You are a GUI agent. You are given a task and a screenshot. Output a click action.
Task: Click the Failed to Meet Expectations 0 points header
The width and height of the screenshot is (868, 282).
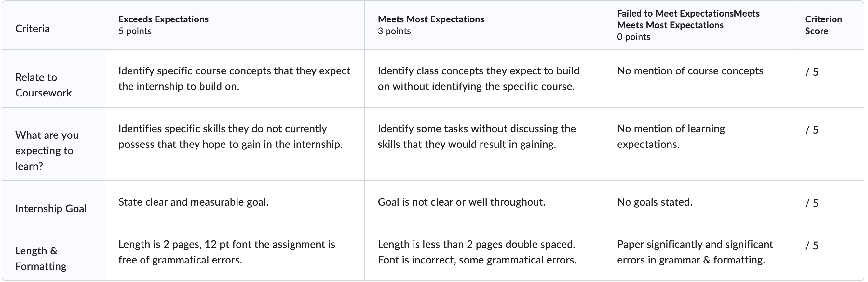[698, 25]
